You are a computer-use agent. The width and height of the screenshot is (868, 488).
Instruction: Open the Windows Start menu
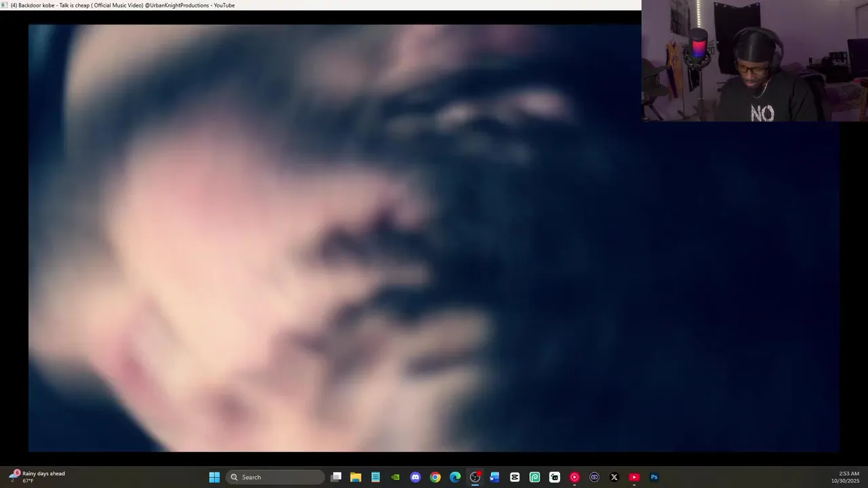(214, 477)
